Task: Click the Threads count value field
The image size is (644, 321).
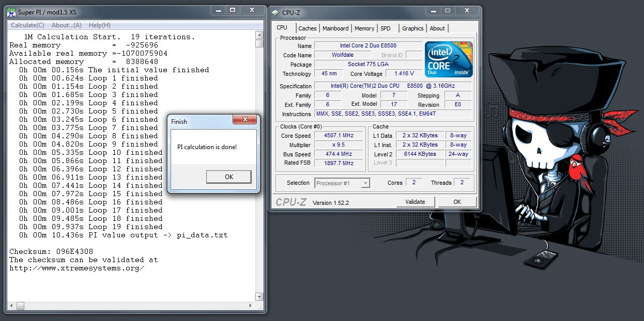Action: click(462, 183)
